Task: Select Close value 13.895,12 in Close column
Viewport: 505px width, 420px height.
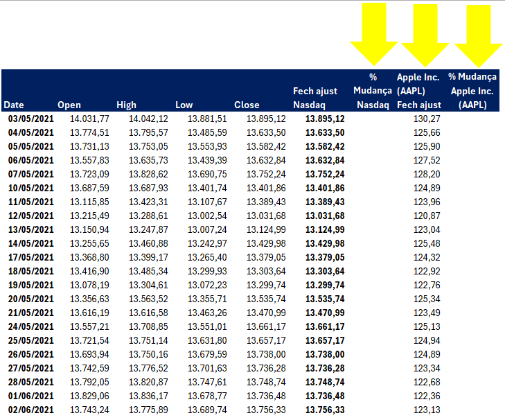Action: pyautogui.click(x=266, y=119)
